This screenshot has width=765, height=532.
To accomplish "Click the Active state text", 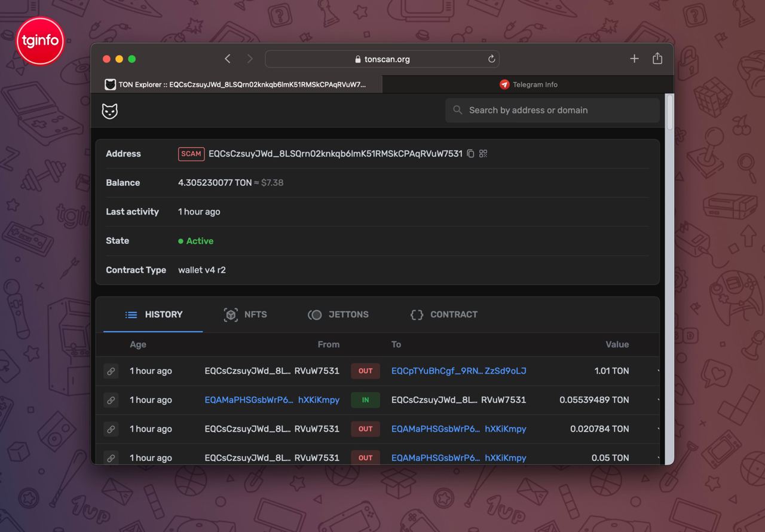I will click(200, 241).
